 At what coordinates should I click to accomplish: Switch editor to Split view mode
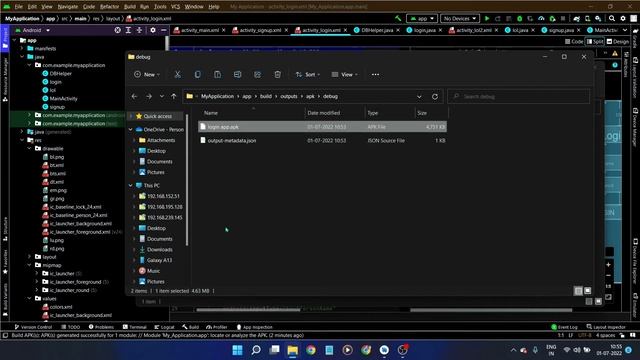point(595,41)
